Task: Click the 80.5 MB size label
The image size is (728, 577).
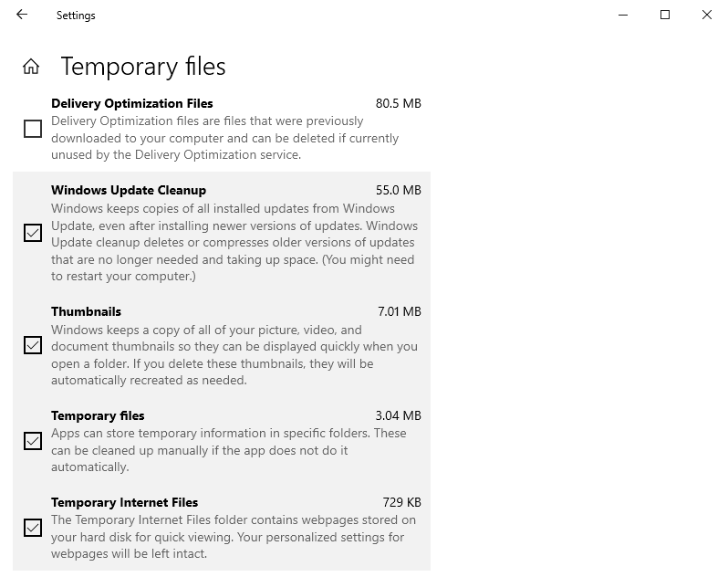Action: [x=398, y=103]
